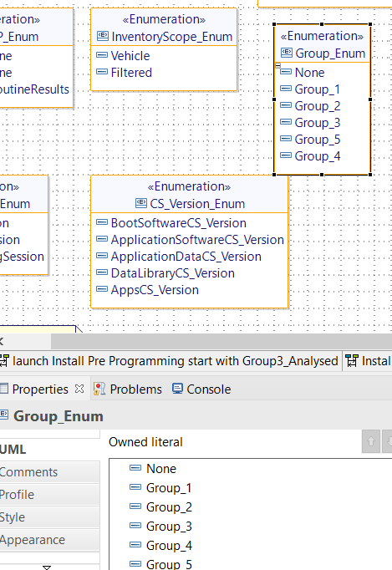
Task: Select Group_5 in the Owned literal list
Action: (x=169, y=564)
